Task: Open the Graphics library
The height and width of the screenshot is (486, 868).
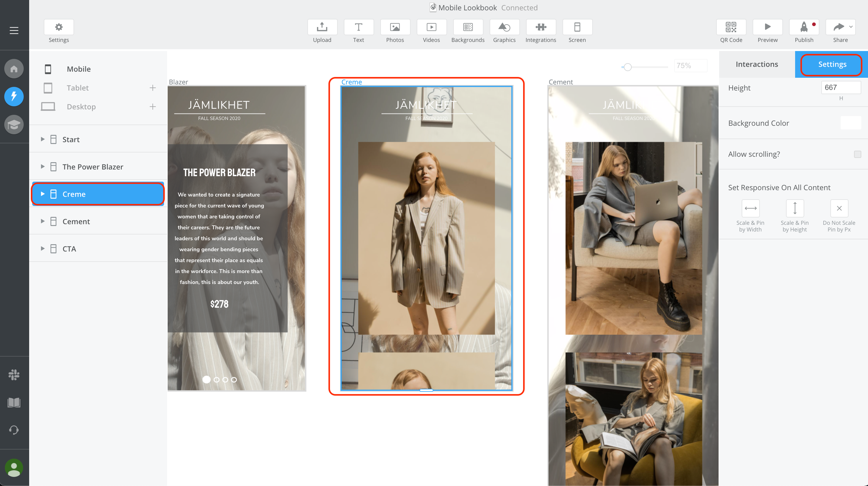Action: pyautogui.click(x=504, y=27)
